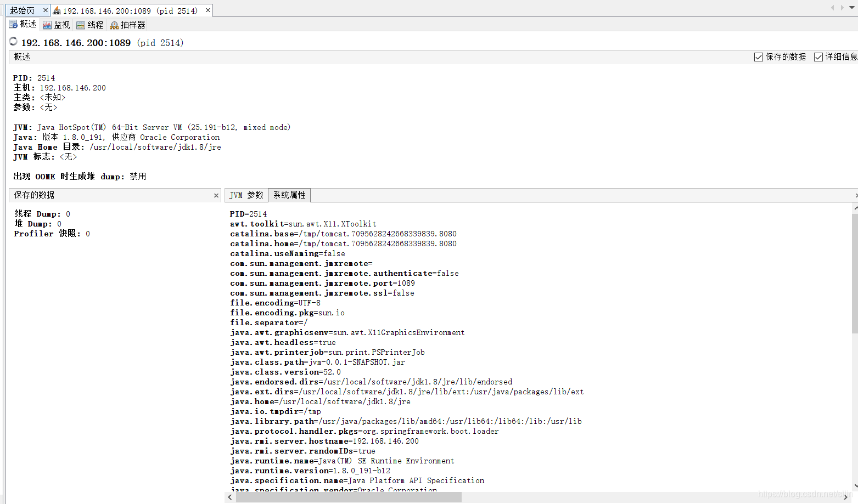Viewport: 858px width, 504px height.
Task: Click the jmxremote.authenticate=false line
Action: [344, 273]
